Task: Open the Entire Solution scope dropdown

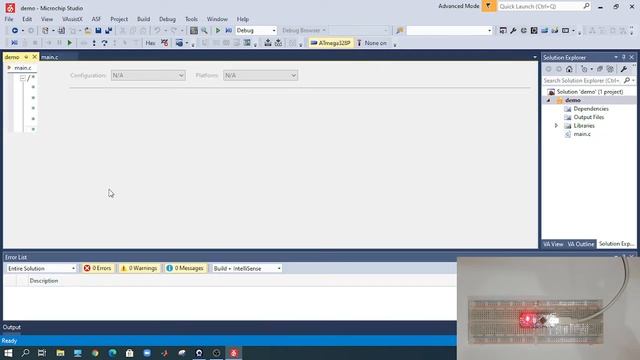Action: coord(41,269)
